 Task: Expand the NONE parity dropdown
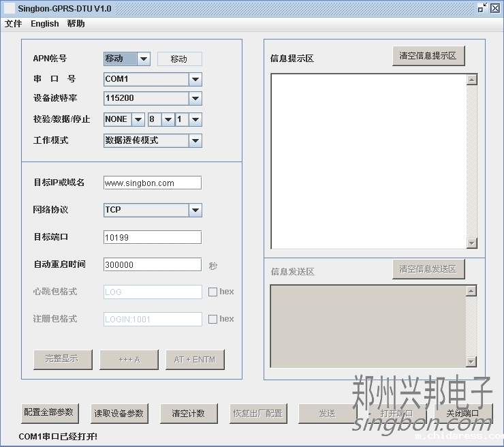[x=138, y=119]
